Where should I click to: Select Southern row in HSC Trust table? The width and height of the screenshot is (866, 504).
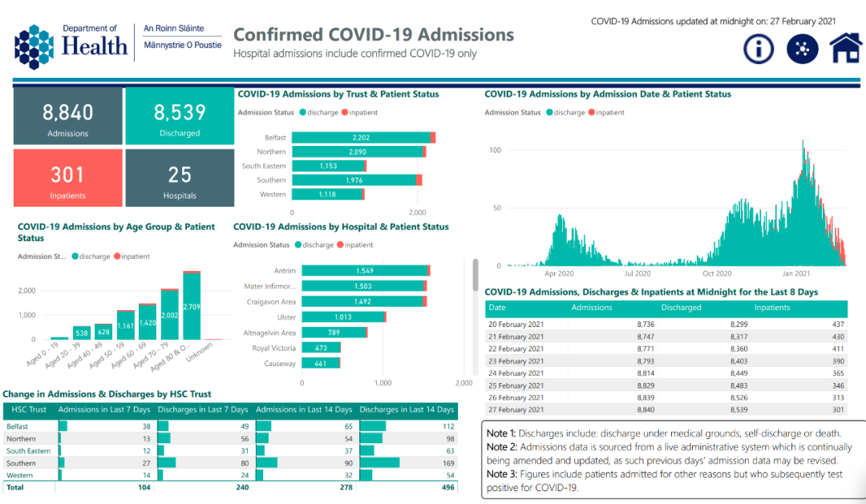[x=230, y=463]
